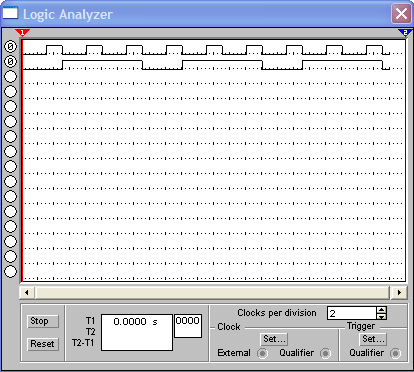
Task: Increase Clocks per division with the up arrow
Action: [x=382, y=310]
